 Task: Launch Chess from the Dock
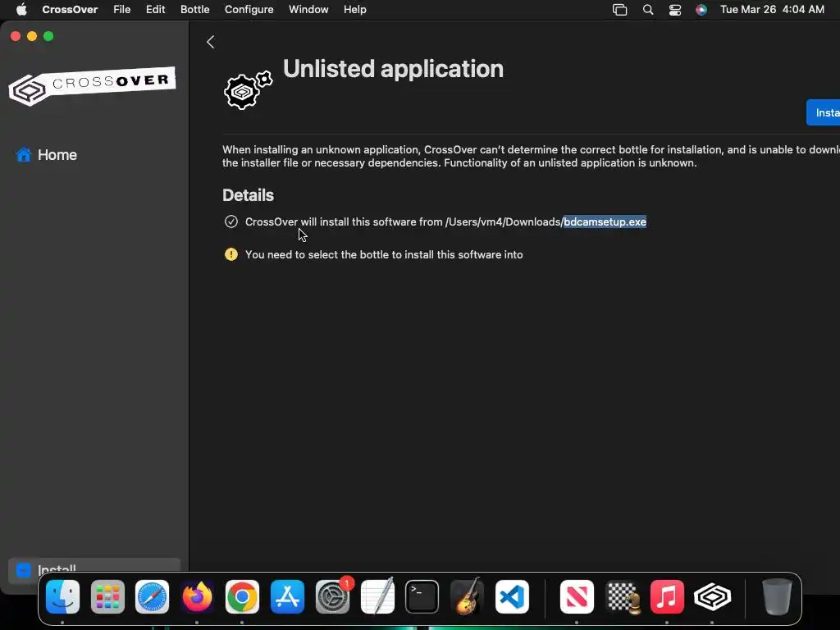pos(622,597)
